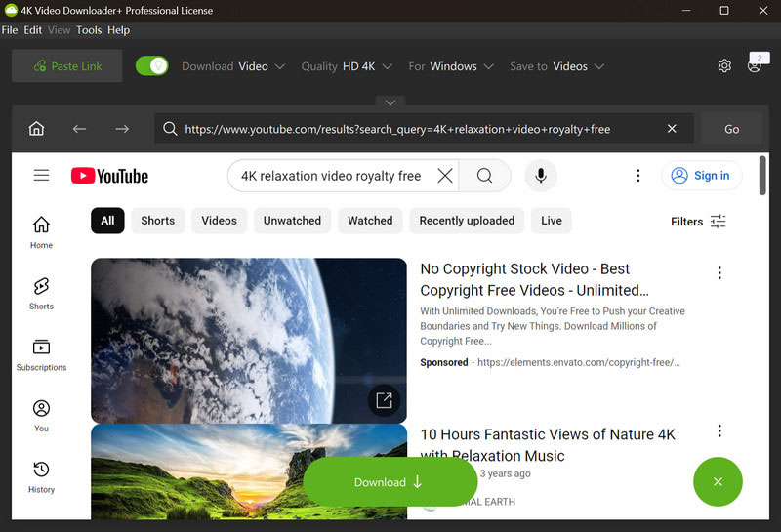Clear the URL with the X icon
781x532 pixels.
pos(672,129)
